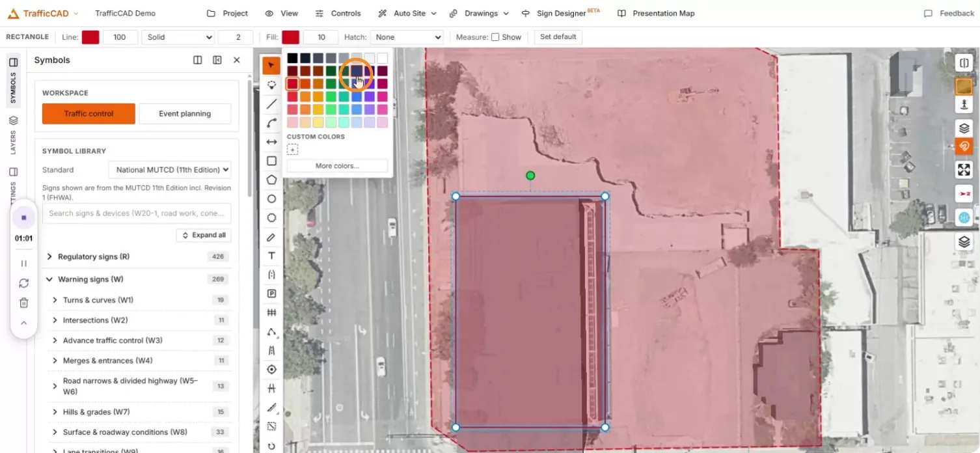Click the rotate icon at toolbar bottom

coord(271,446)
